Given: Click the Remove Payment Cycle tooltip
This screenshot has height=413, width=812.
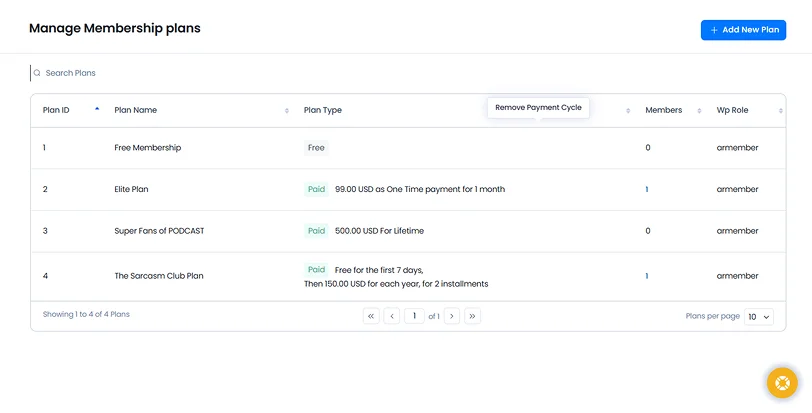Looking at the screenshot, I should point(538,108).
